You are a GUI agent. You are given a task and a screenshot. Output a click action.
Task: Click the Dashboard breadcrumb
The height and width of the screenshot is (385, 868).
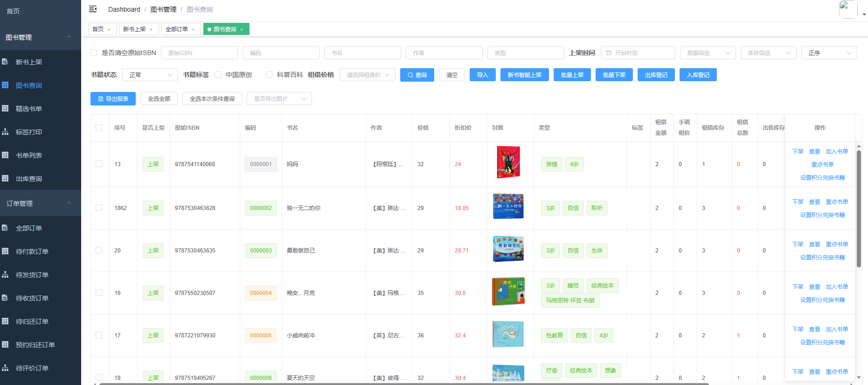(x=124, y=9)
